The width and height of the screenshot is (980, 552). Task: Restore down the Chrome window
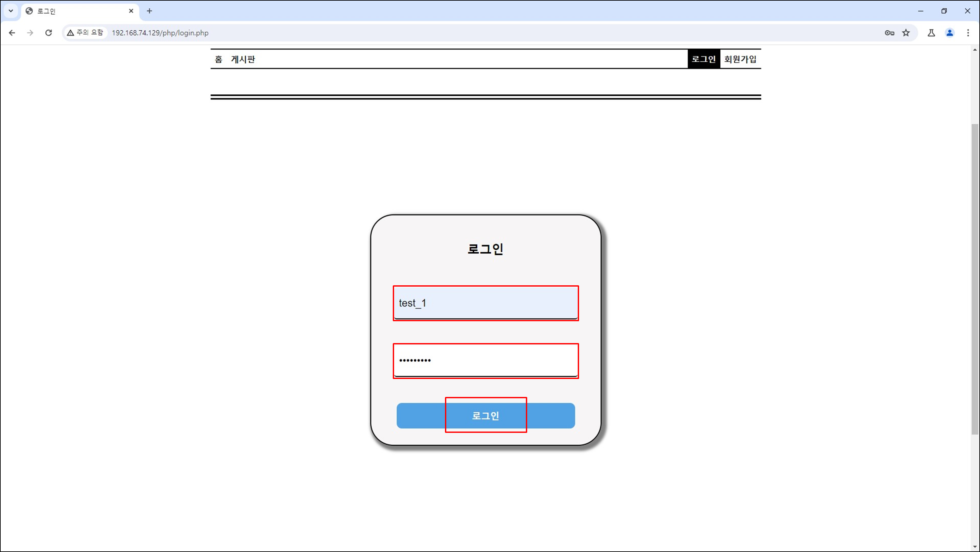[x=944, y=11]
